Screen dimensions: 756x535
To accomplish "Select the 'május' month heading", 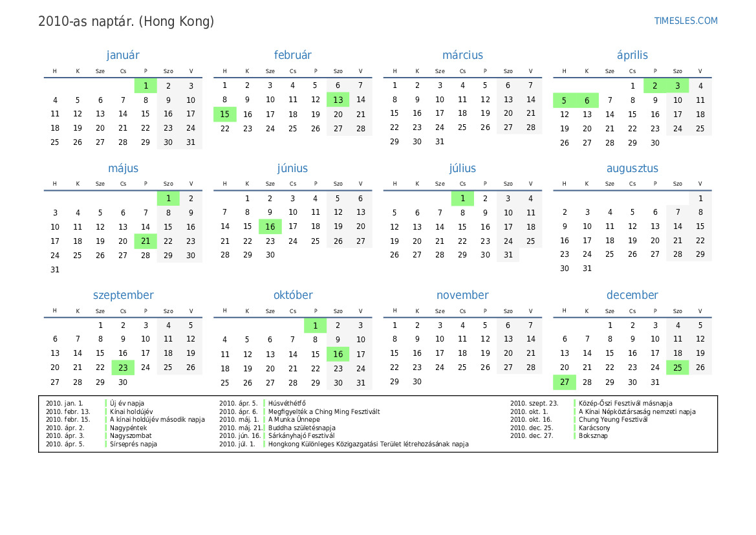I will pos(123,168).
